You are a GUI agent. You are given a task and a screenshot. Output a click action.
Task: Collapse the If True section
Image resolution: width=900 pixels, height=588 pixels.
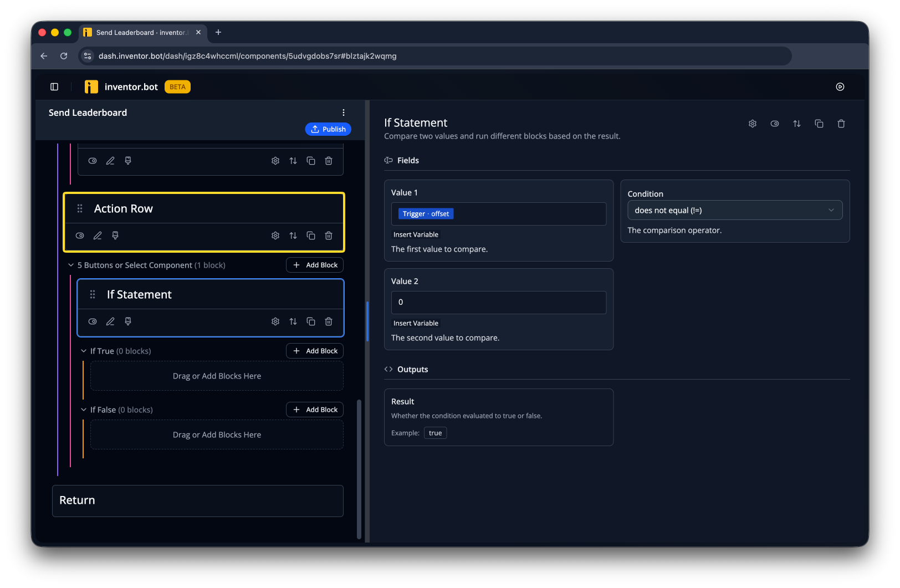tap(84, 351)
